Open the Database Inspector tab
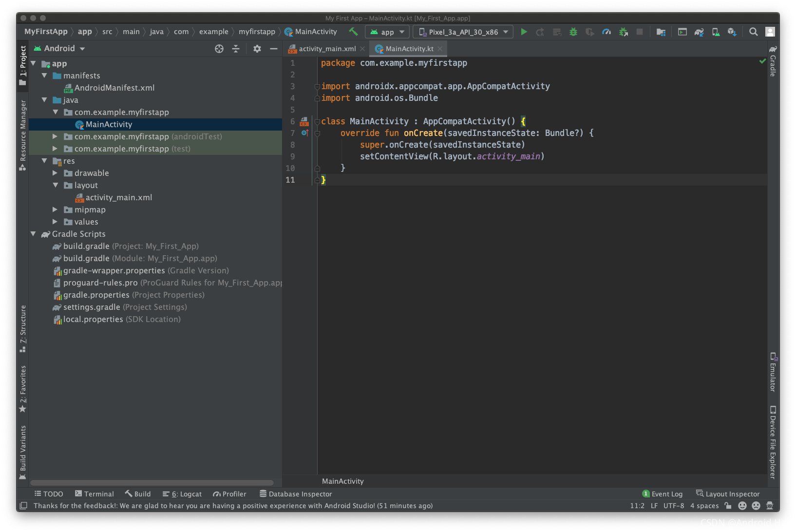The width and height of the screenshot is (796, 532). coord(296,494)
